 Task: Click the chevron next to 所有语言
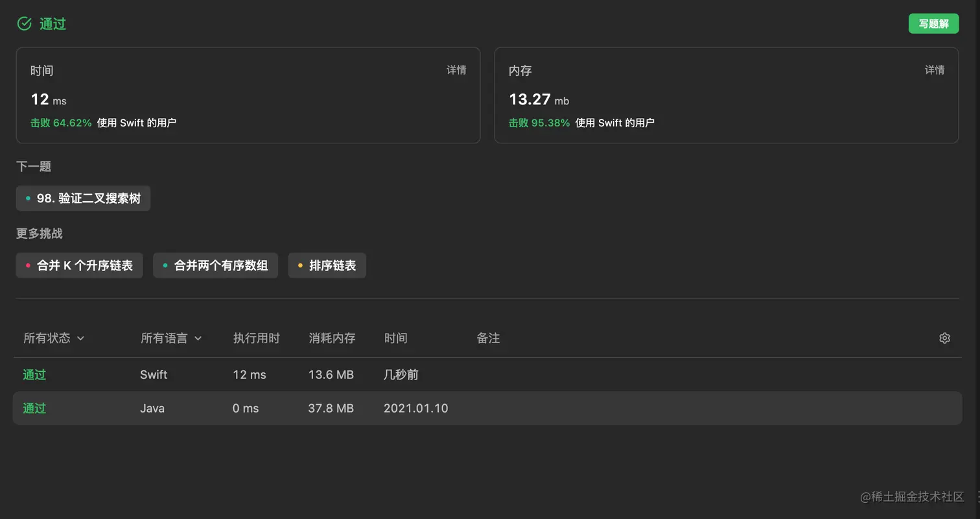pyautogui.click(x=198, y=338)
